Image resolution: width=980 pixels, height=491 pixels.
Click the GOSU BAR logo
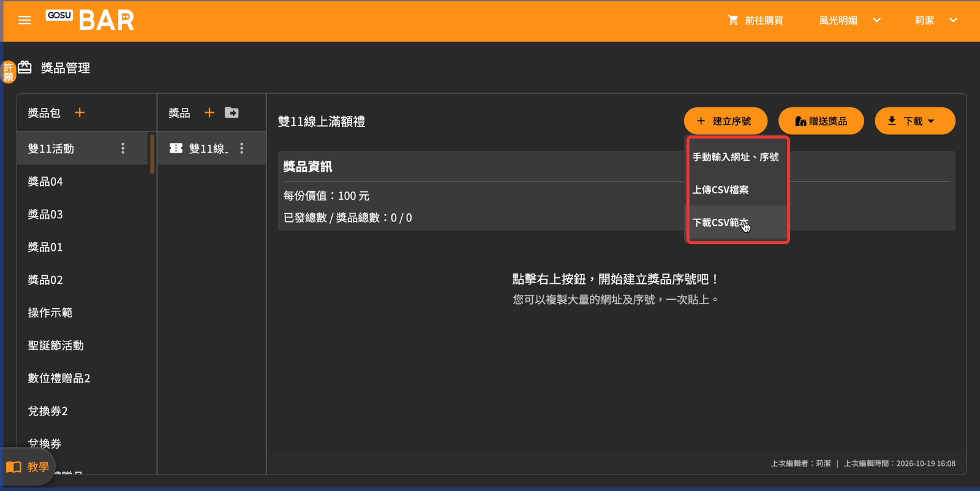click(90, 20)
